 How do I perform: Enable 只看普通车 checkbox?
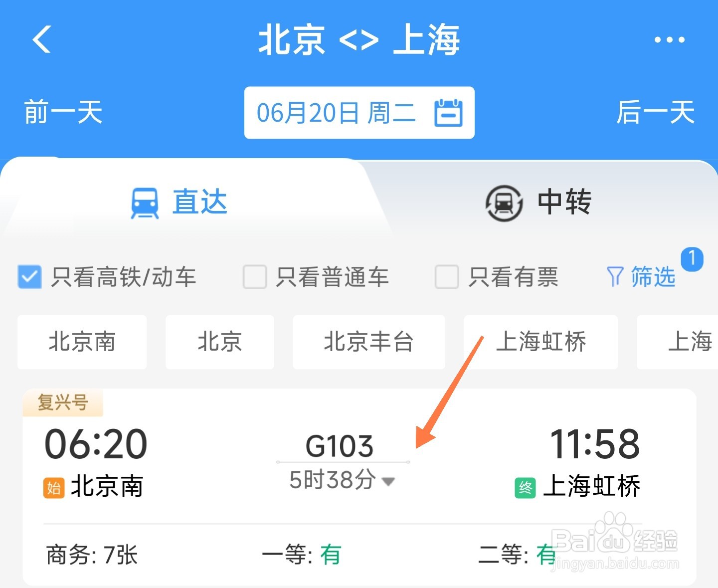(x=254, y=277)
